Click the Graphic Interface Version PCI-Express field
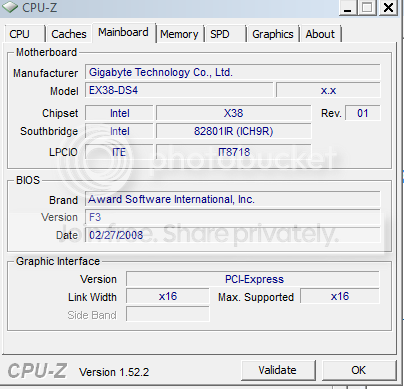Viewport: 404px width, 389px height. 253,279
